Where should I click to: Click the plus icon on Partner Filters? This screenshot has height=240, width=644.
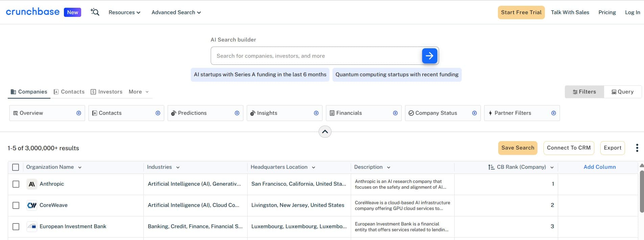[x=554, y=113]
